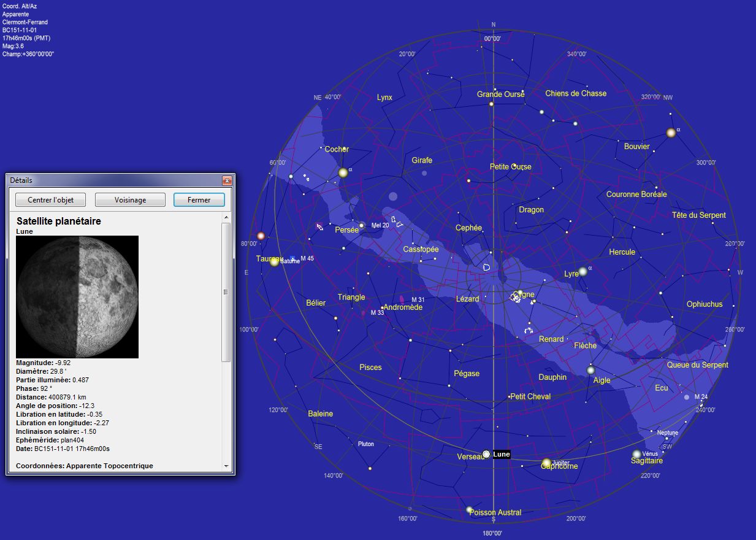Click the M 31 galaxy symbol in Andromède
Screen dimensions: 756x540
pyautogui.click(x=402, y=299)
